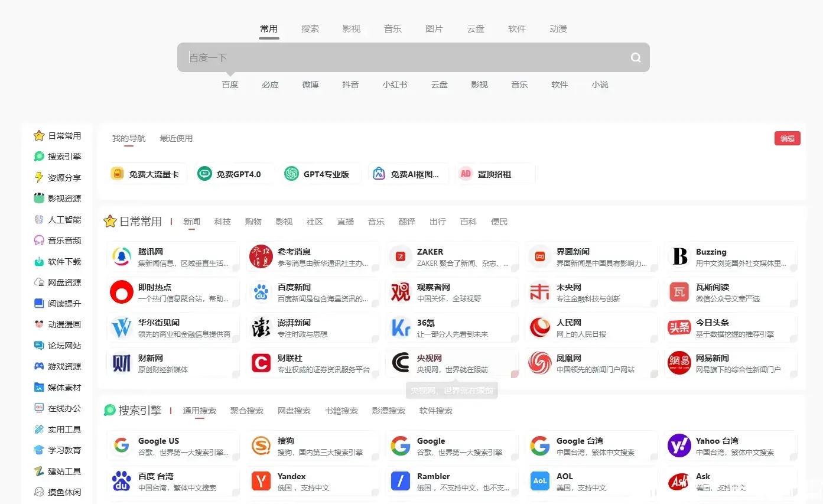Select the 网盘搜索 tab
This screenshot has width=823, height=504.
pyautogui.click(x=294, y=411)
